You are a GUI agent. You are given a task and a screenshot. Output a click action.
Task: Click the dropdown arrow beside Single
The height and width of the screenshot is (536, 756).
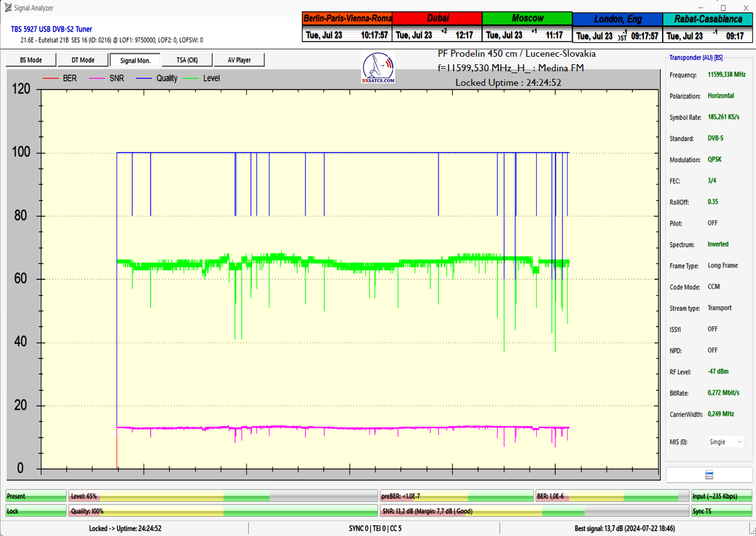(x=738, y=442)
